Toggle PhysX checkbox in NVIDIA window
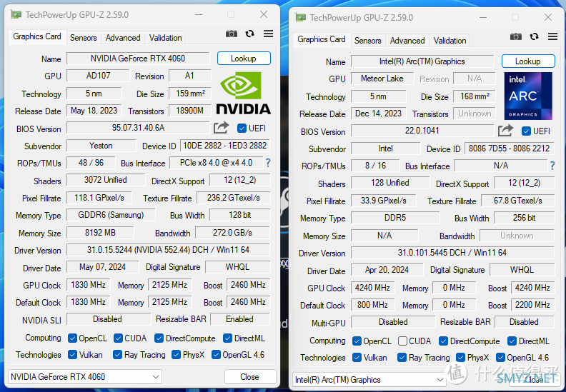 click(x=176, y=355)
